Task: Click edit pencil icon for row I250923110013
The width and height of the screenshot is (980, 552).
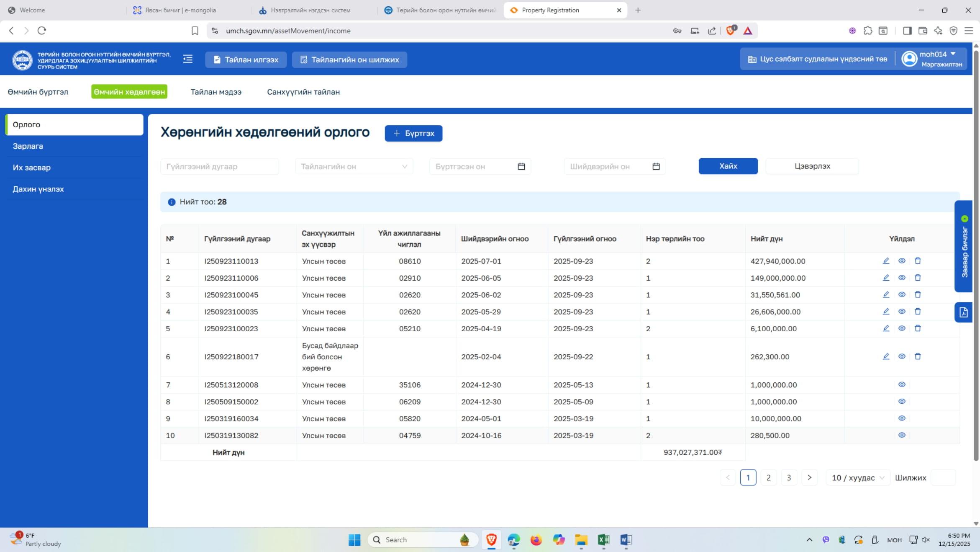Action: [x=886, y=261]
